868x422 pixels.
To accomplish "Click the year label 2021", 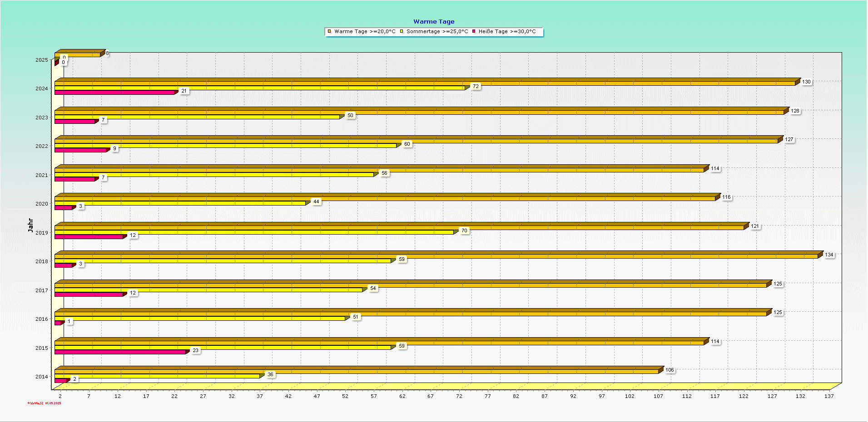I will click(42, 175).
